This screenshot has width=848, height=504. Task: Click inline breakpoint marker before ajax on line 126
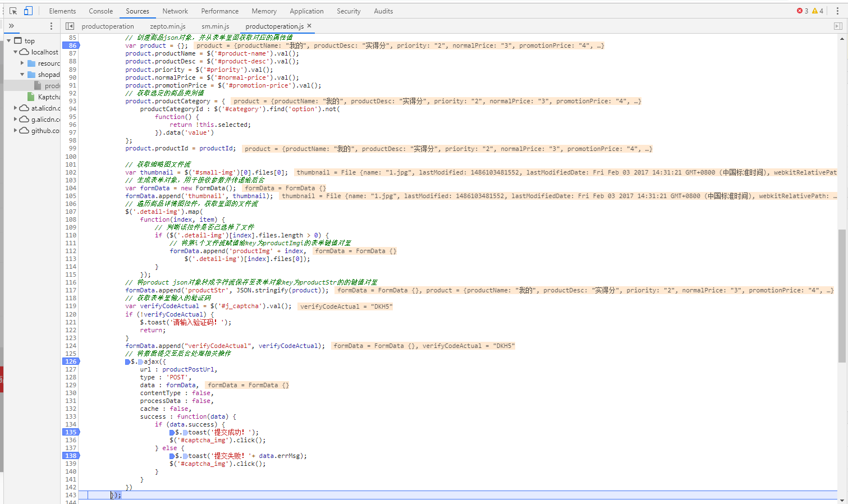[140, 362]
